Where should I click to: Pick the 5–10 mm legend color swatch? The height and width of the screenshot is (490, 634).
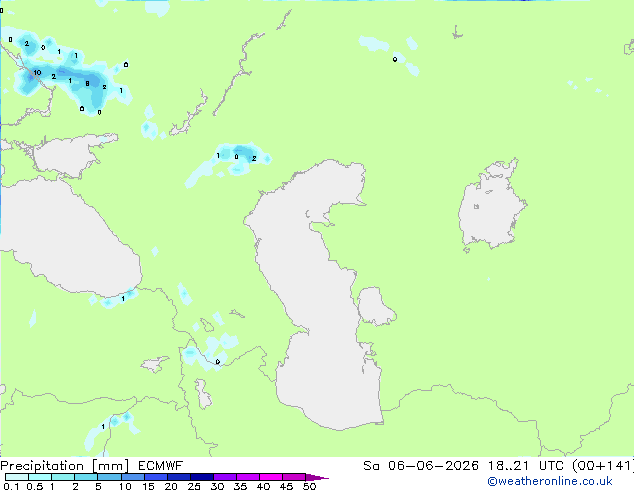point(109,477)
